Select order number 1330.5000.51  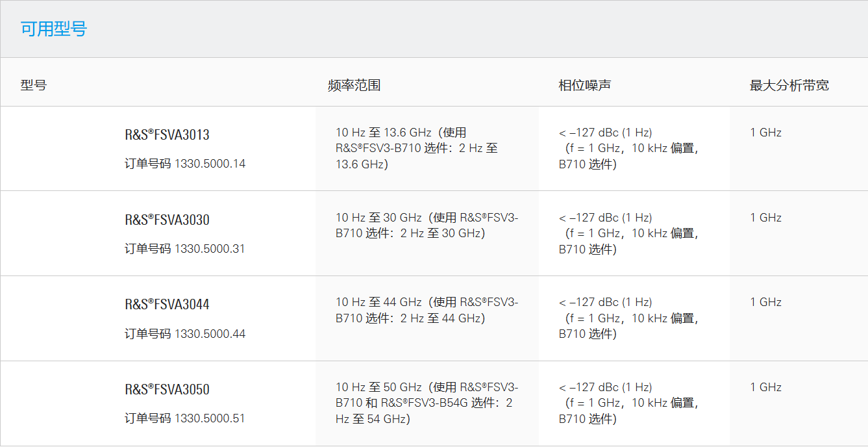[x=210, y=418]
